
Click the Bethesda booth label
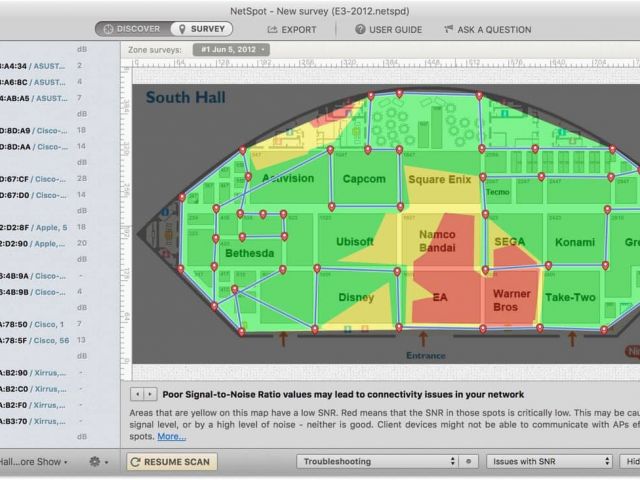point(249,253)
